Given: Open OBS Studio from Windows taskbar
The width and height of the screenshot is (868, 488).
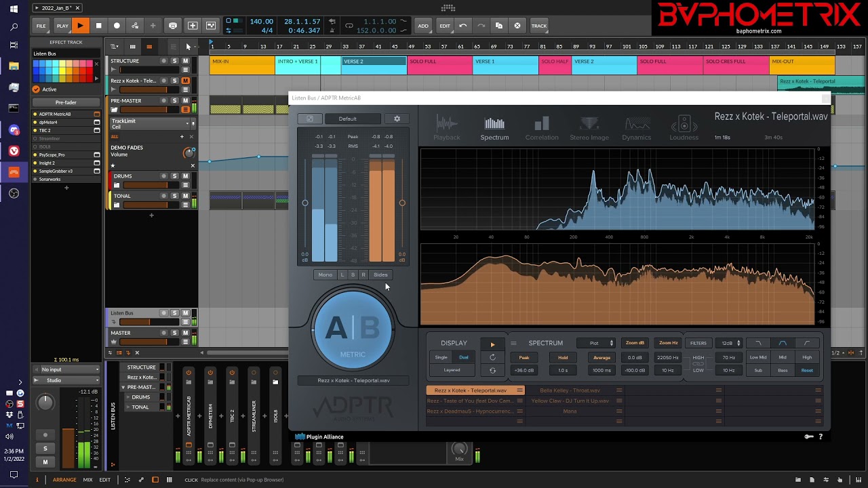Looking at the screenshot, I should tap(14, 193).
